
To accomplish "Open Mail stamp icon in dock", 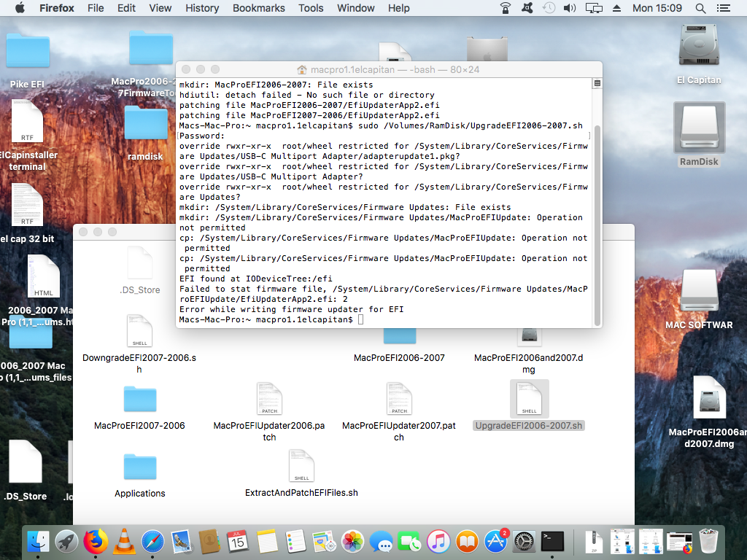I will (181, 542).
